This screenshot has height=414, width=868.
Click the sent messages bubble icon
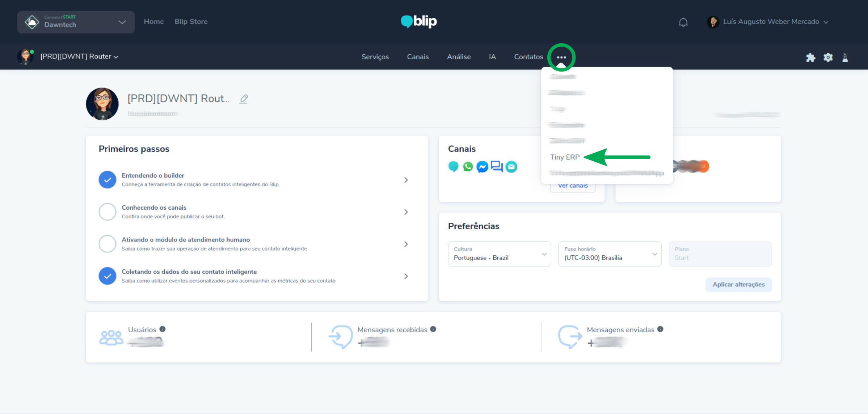tap(570, 337)
